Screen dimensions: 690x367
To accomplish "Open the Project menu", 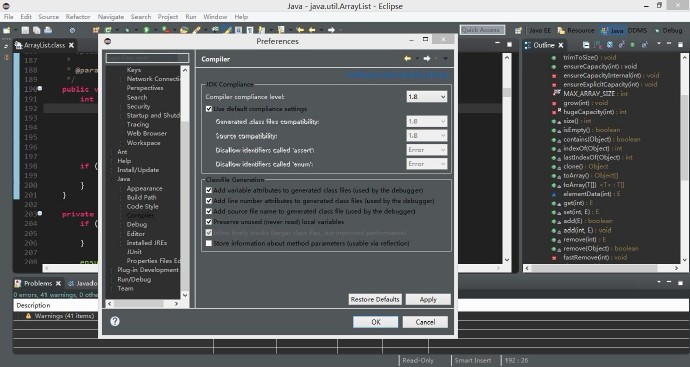I will (x=168, y=17).
